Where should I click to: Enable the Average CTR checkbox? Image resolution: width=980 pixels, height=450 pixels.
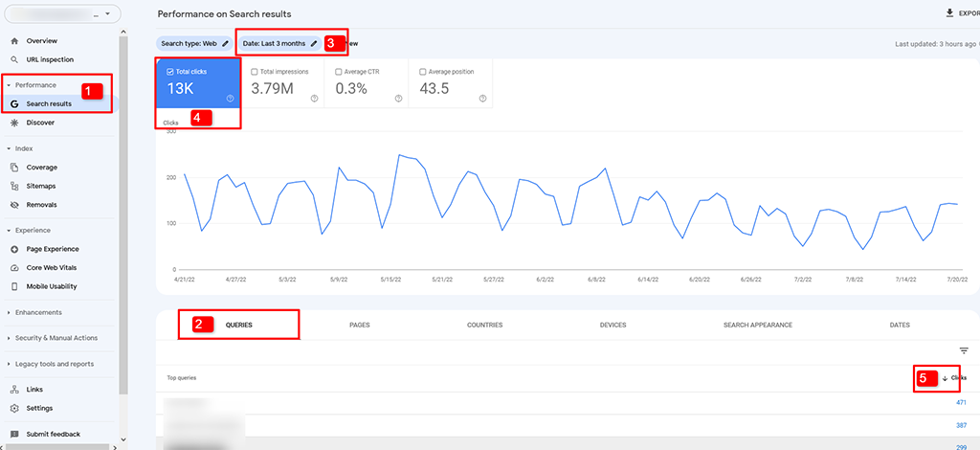click(x=338, y=72)
